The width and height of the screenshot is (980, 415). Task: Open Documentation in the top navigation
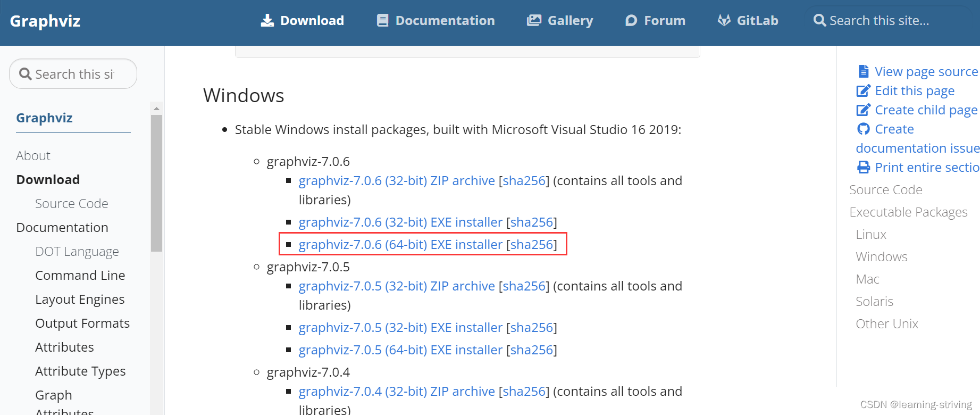click(435, 20)
